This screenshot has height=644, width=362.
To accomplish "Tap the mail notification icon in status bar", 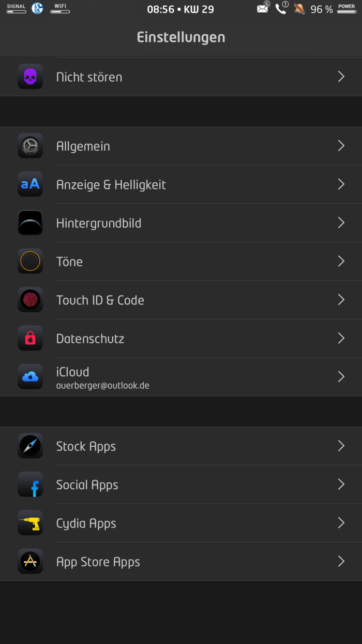I will pos(263,9).
